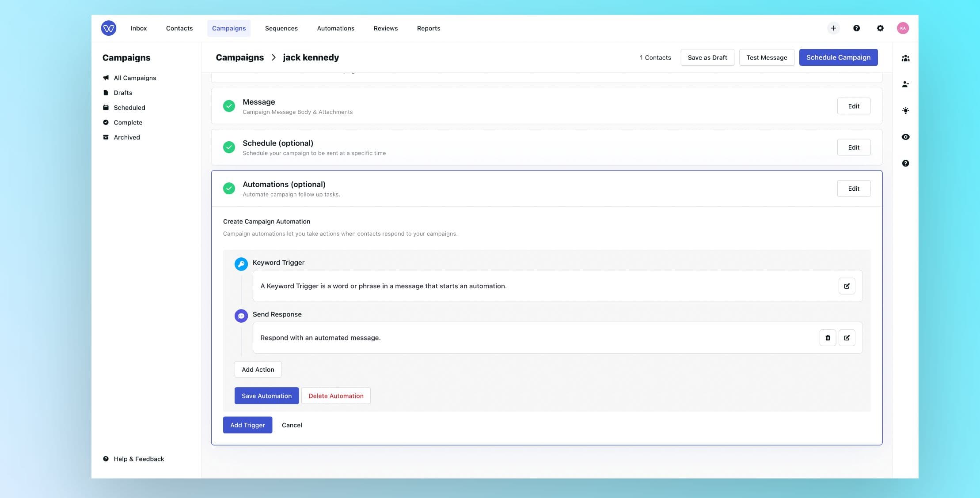The image size is (980, 498).
Task: Open the Reports tab
Action: pyautogui.click(x=428, y=28)
